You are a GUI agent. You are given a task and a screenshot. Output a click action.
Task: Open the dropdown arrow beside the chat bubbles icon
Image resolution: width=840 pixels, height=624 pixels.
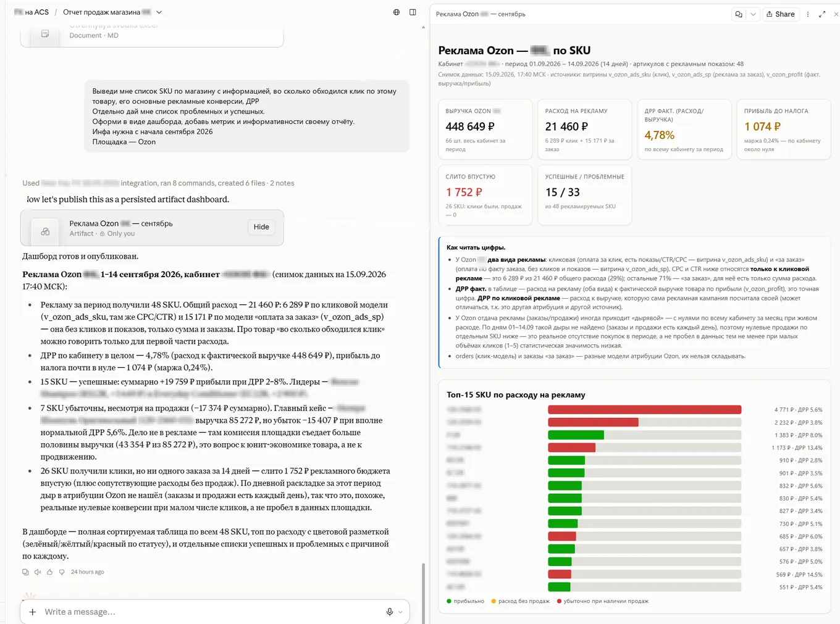[753, 14]
